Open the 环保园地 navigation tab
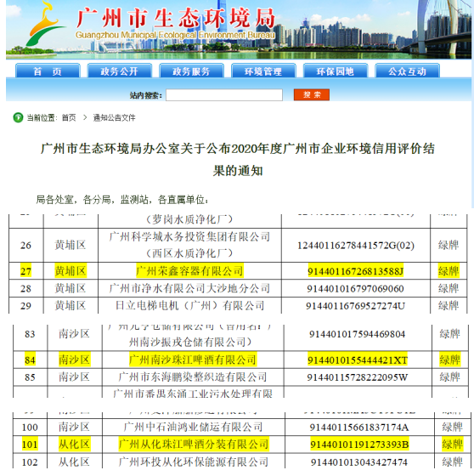 [x=336, y=71]
